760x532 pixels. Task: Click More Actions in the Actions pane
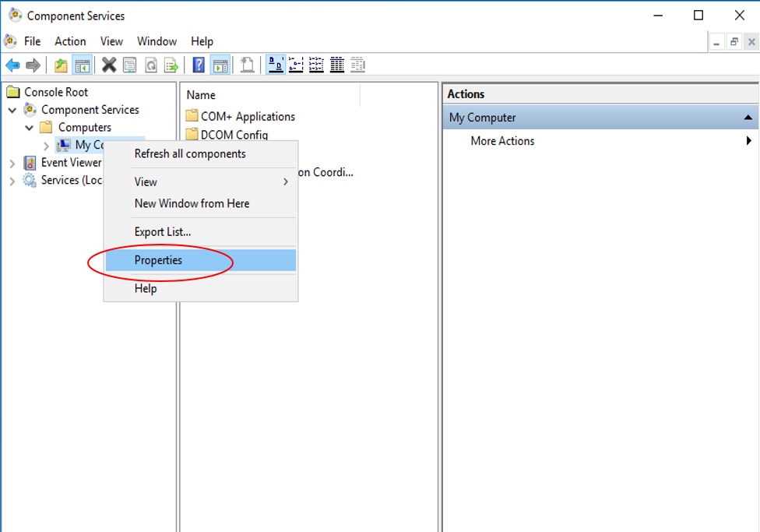tap(502, 141)
